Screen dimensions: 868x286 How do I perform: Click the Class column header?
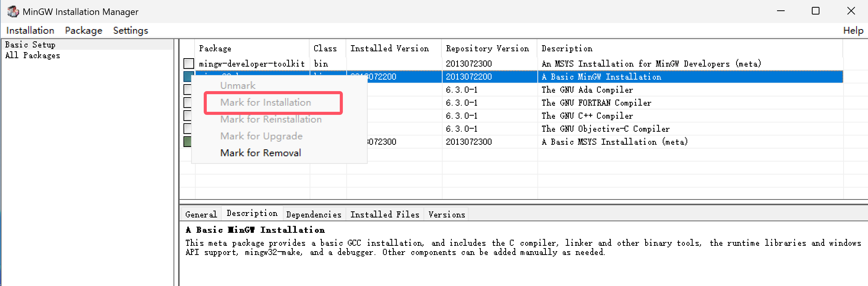coord(325,49)
